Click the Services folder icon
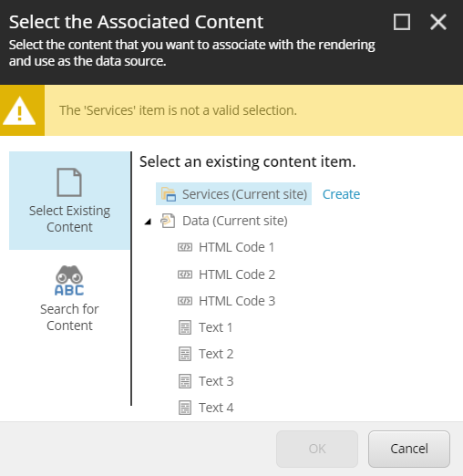463x476 pixels. [169, 194]
